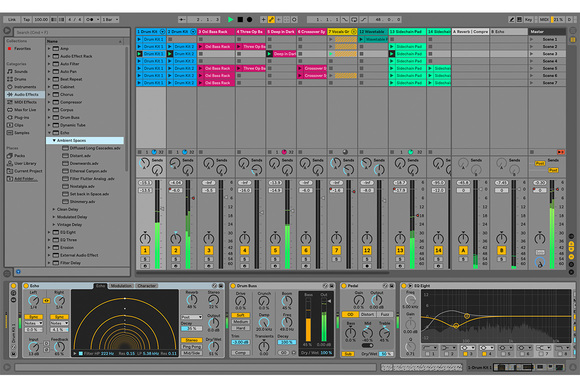Image resolution: width=580 pixels, height=387 pixels.
Task: Click the Drum Buss Comp button
Action: click(240, 353)
